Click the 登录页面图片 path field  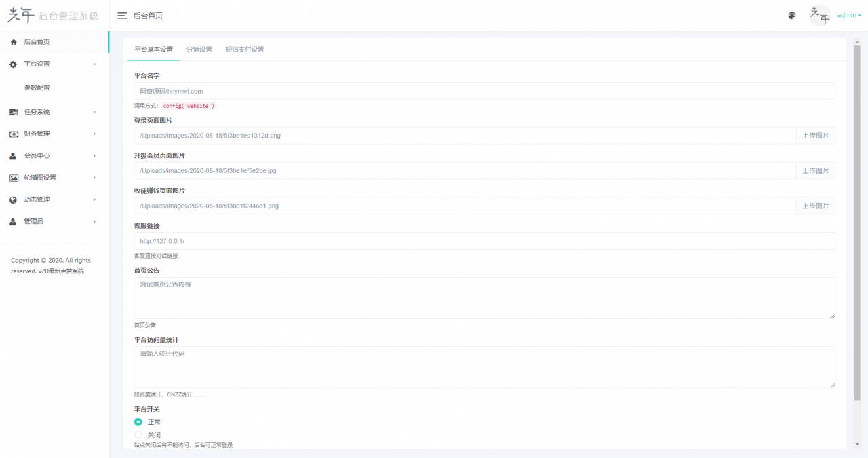tap(465, 136)
